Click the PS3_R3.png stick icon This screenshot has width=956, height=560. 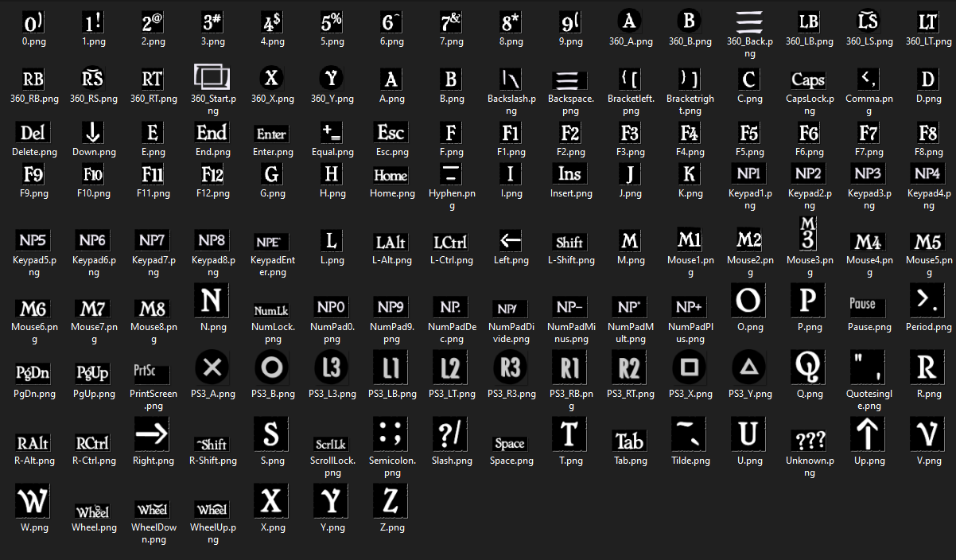pyautogui.click(x=510, y=367)
